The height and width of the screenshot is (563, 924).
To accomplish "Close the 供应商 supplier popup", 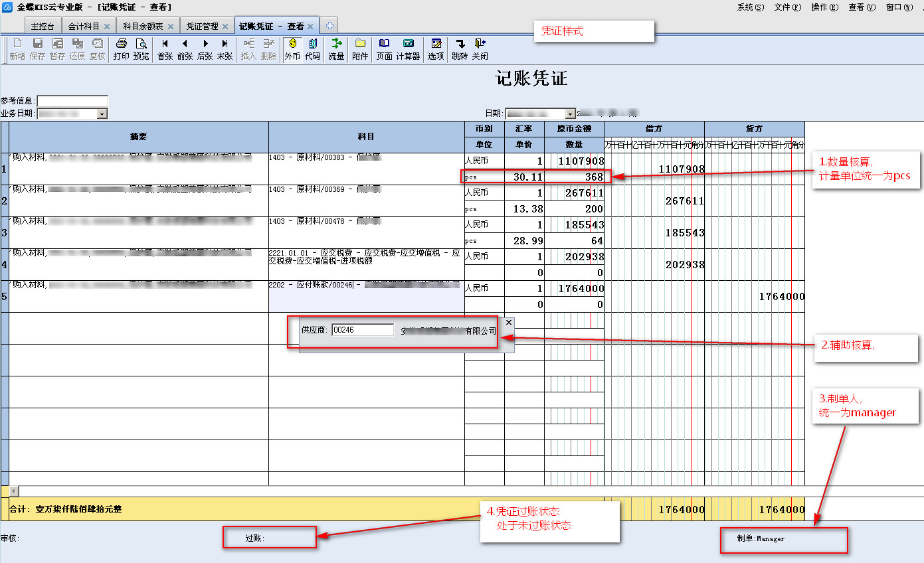I will click(x=509, y=322).
